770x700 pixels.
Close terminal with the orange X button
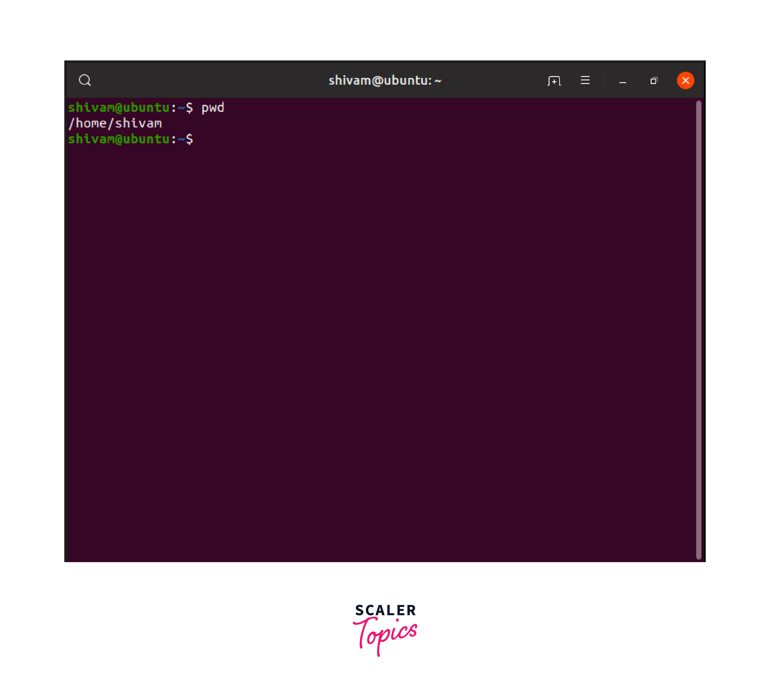(x=685, y=80)
